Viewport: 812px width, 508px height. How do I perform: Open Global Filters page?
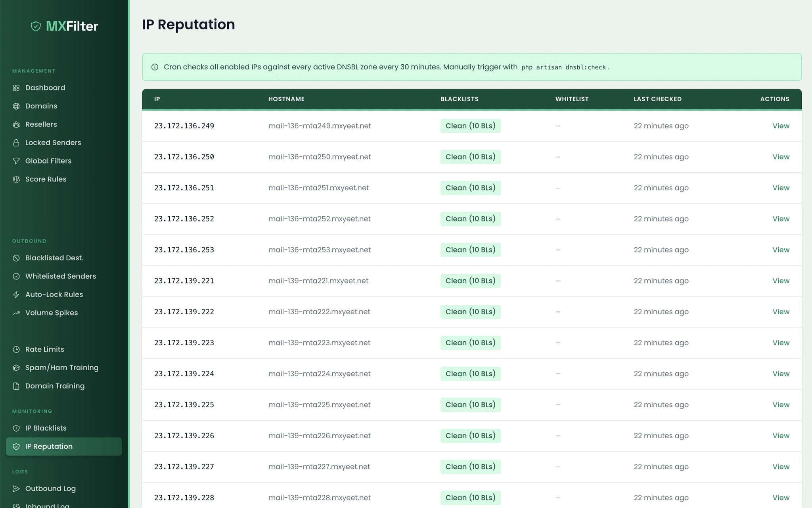coord(64,161)
